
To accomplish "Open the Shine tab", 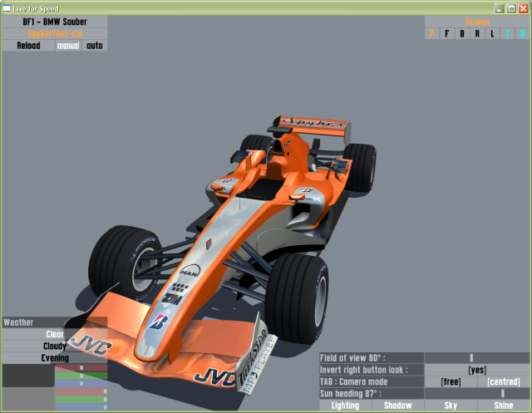I will tap(504, 406).
